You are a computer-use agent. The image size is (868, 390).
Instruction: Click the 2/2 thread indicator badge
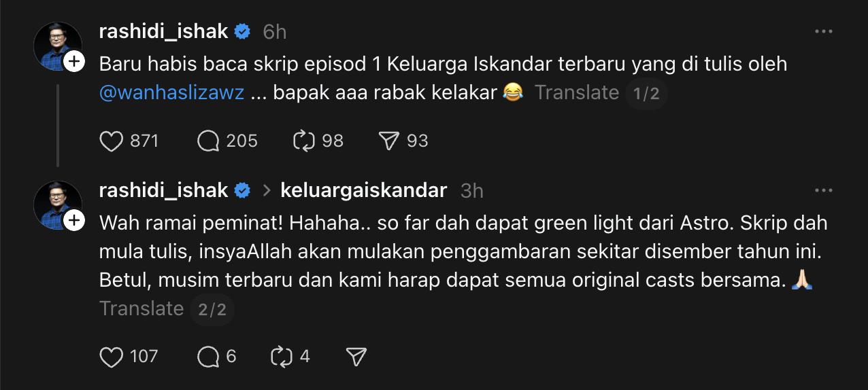pos(212,309)
